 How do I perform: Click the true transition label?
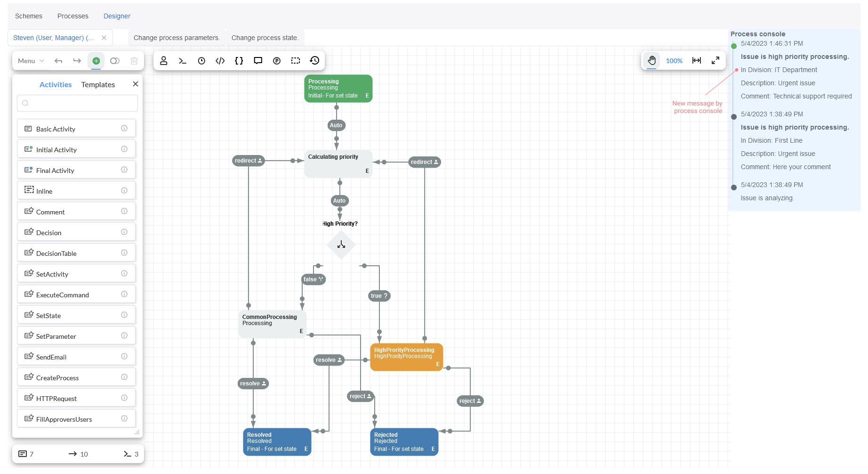[379, 296]
